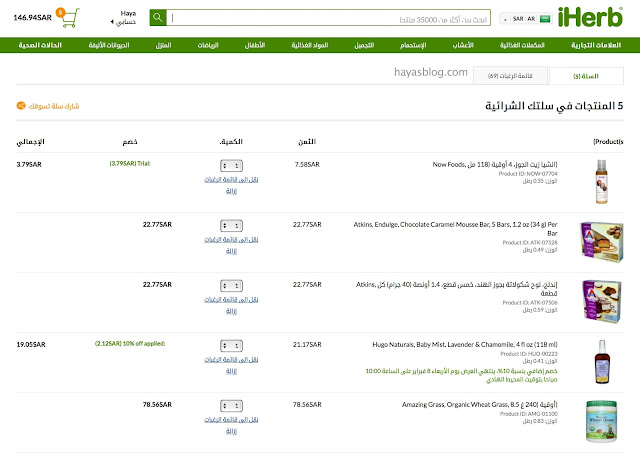Image resolution: width=640 pixels, height=453 pixels.
Task: Click the share cart orange icon
Action: pyautogui.click(x=21, y=106)
